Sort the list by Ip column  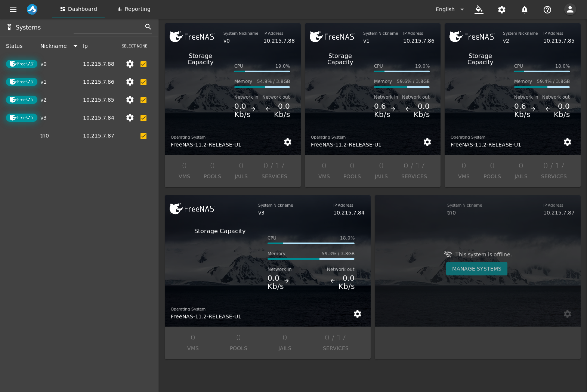pos(85,46)
